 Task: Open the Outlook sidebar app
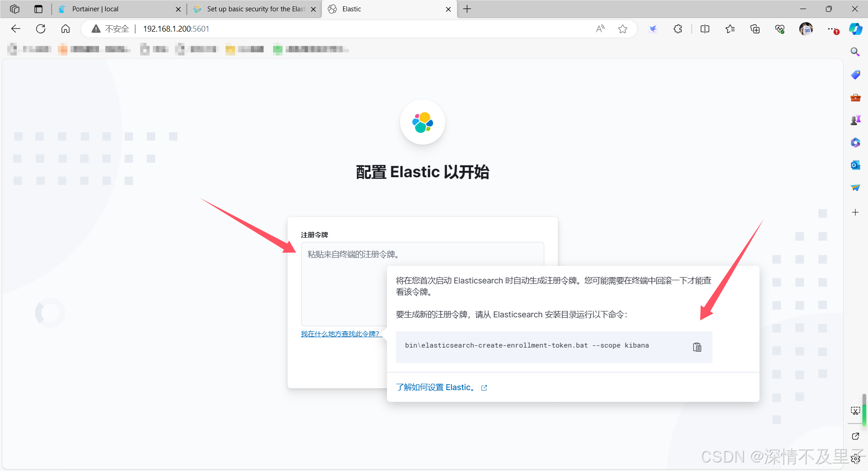tap(855, 165)
